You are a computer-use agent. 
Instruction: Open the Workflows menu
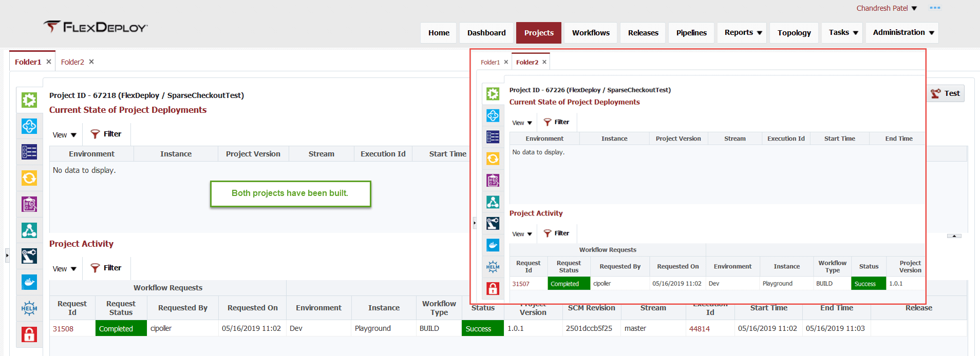(x=591, y=32)
